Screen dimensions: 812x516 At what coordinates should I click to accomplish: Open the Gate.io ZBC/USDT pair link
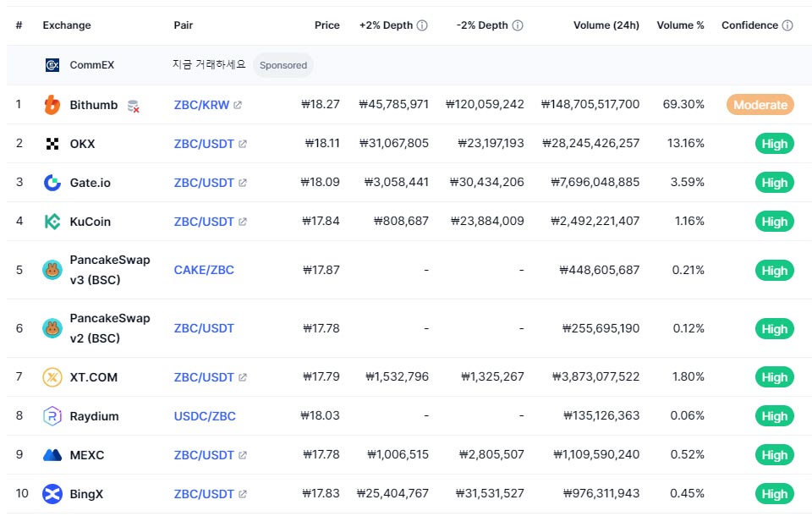coord(204,183)
